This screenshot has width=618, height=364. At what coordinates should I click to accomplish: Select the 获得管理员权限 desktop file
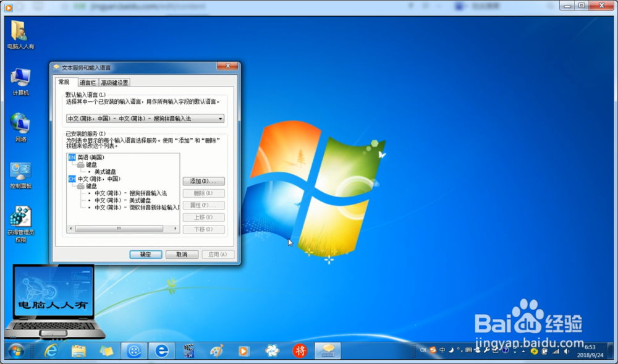[20, 224]
